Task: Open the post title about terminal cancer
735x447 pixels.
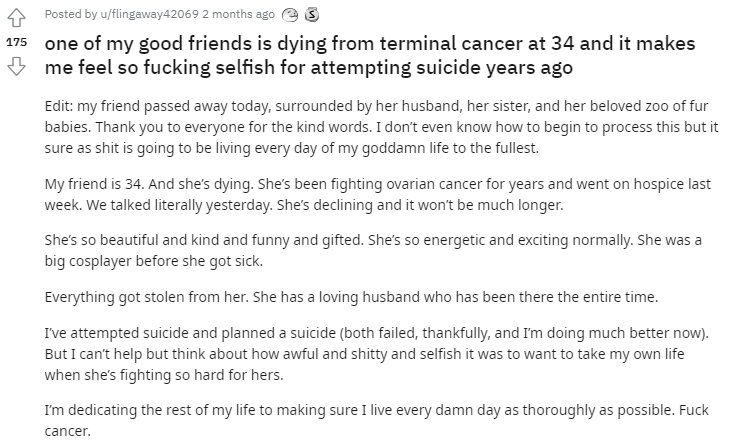Action: click(x=370, y=55)
